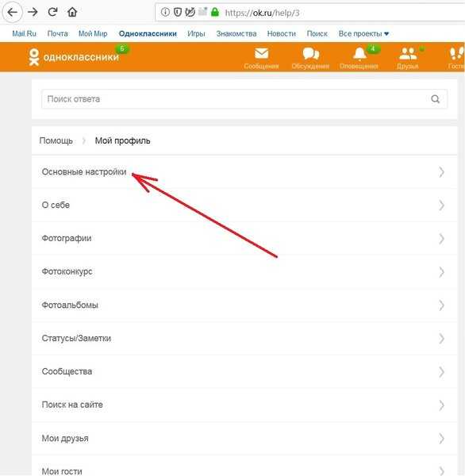Expand Все проекты dropdown

[x=363, y=33]
